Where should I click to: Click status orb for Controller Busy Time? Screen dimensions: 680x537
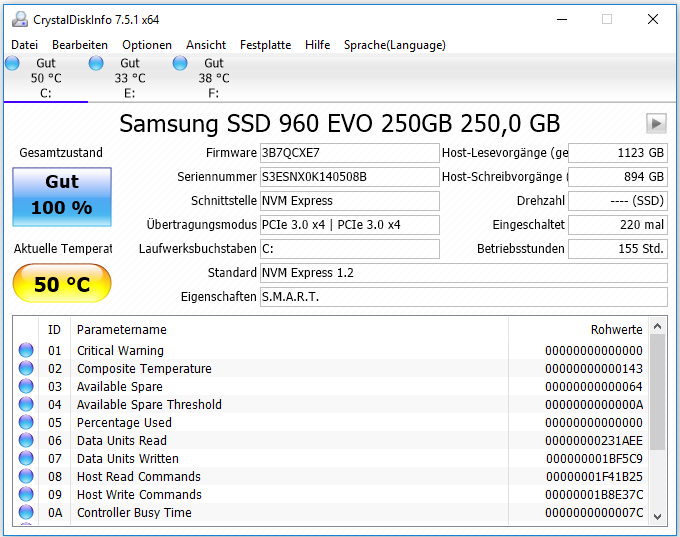click(26, 512)
